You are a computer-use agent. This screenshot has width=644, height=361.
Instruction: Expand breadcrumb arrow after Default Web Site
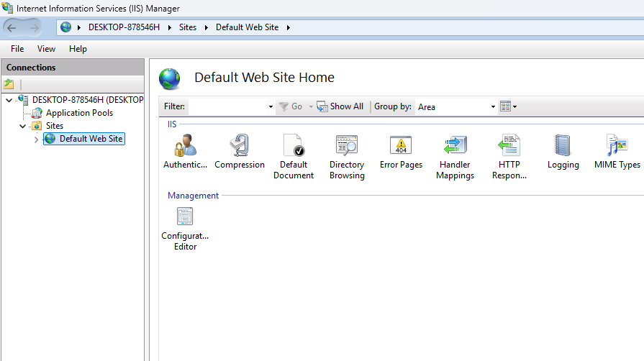click(289, 27)
